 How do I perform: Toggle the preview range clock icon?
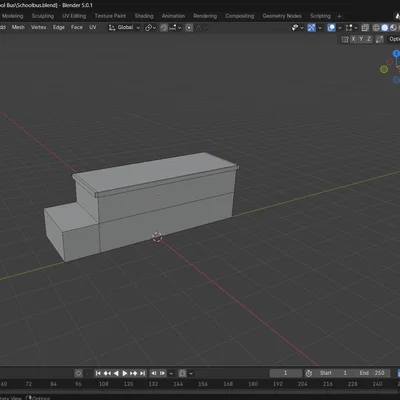tap(309, 373)
